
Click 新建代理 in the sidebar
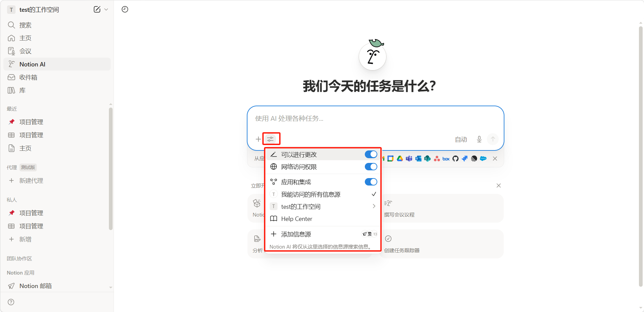31,181
